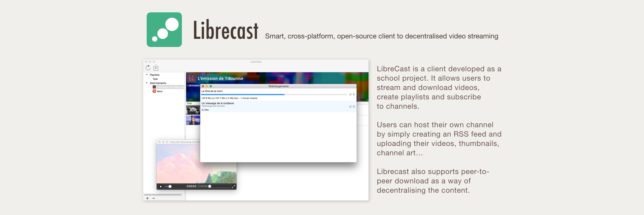
Task: Remove the 'Un message de la moldavie' download
Action: tap(354, 107)
